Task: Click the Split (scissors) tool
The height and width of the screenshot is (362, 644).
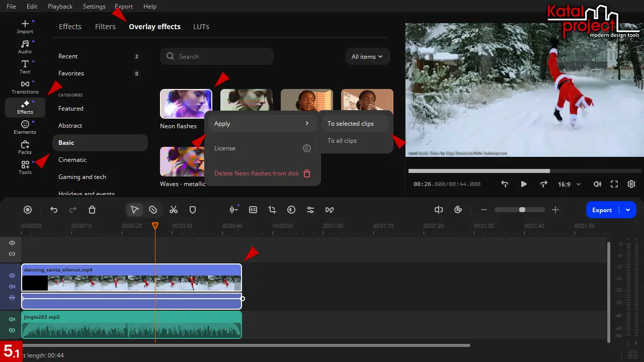Action: point(174,210)
